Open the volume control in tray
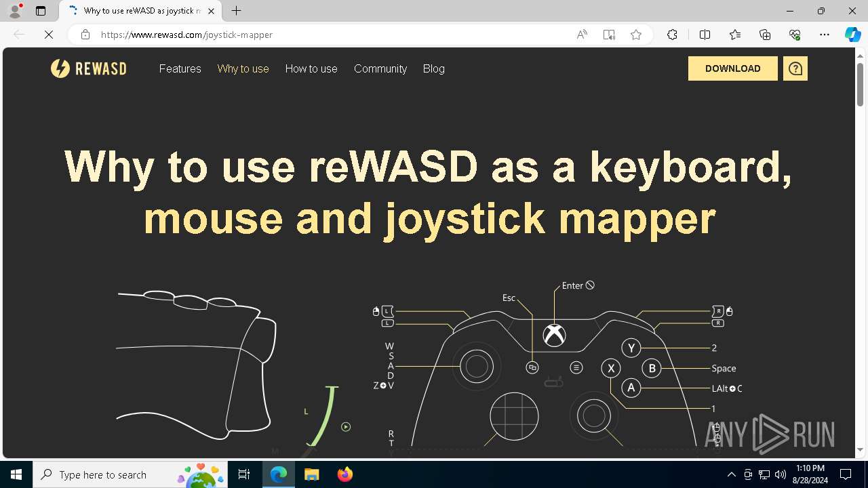The height and width of the screenshot is (488, 868). (781, 474)
